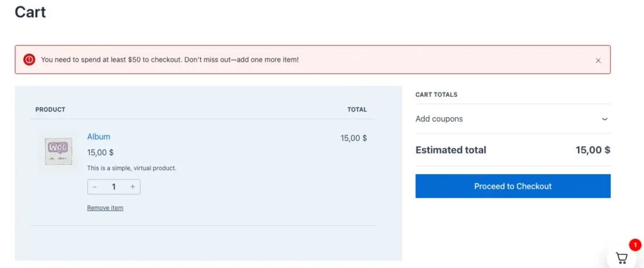Click the minimum spend notice text
This screenshot has width=644, height=268.
tap(170, 60)
